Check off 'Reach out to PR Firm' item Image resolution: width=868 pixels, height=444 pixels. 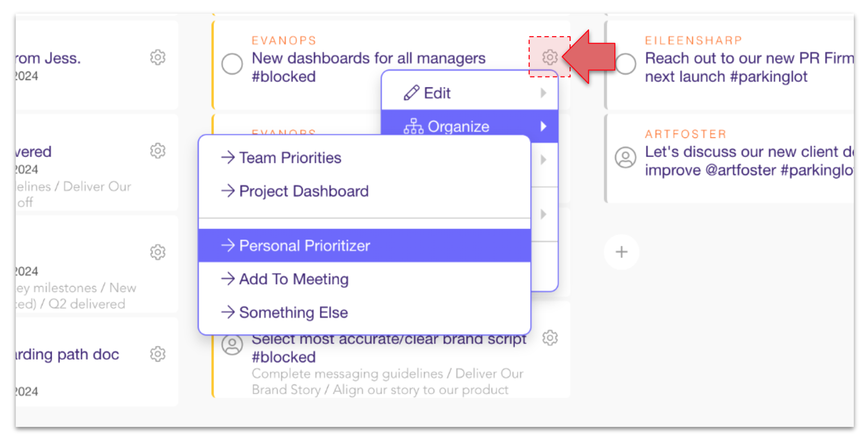pos(625,64)
